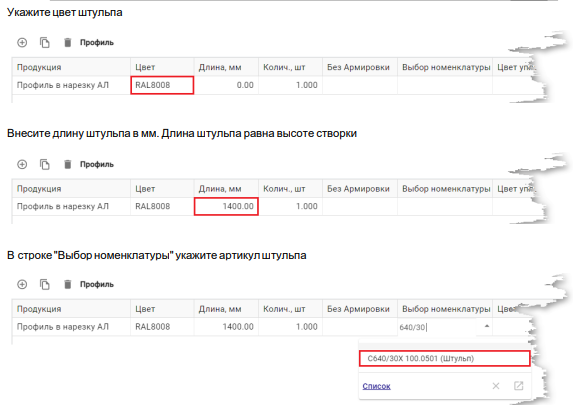
Task: Click the 0.00 length cell in first table
Action: (226, 85)
